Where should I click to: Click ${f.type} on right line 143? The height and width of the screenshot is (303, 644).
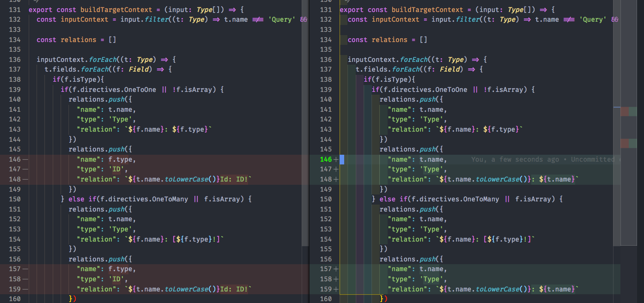501,129
